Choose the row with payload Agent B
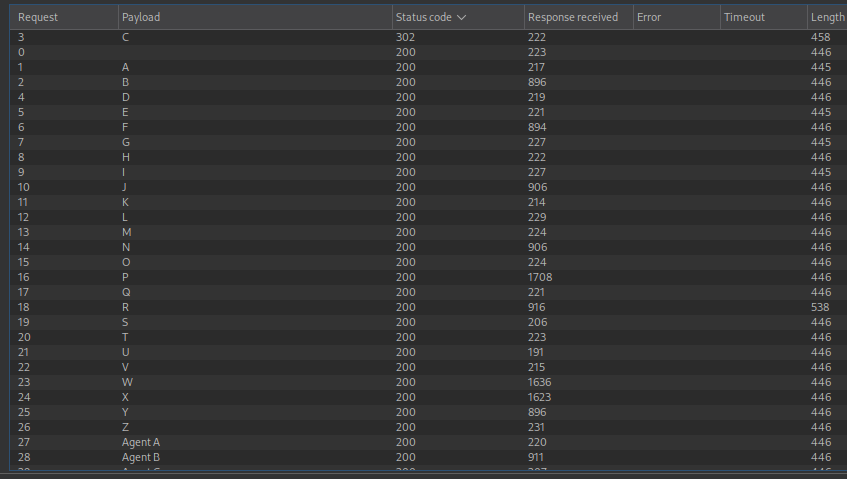This screenshot has width=847, height=479. click(250, 457)
